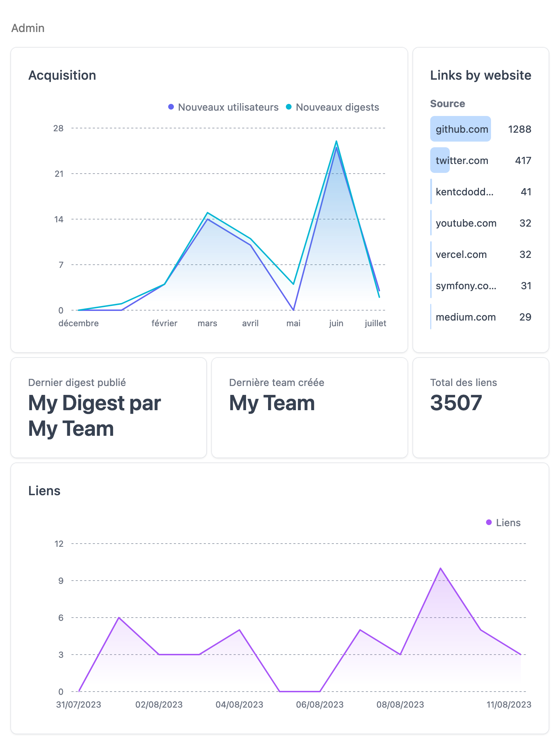Image resolution: width=560 pixels, height=746 pixels.
Task: Click the avril axis label
Action: tap(250, 323)
